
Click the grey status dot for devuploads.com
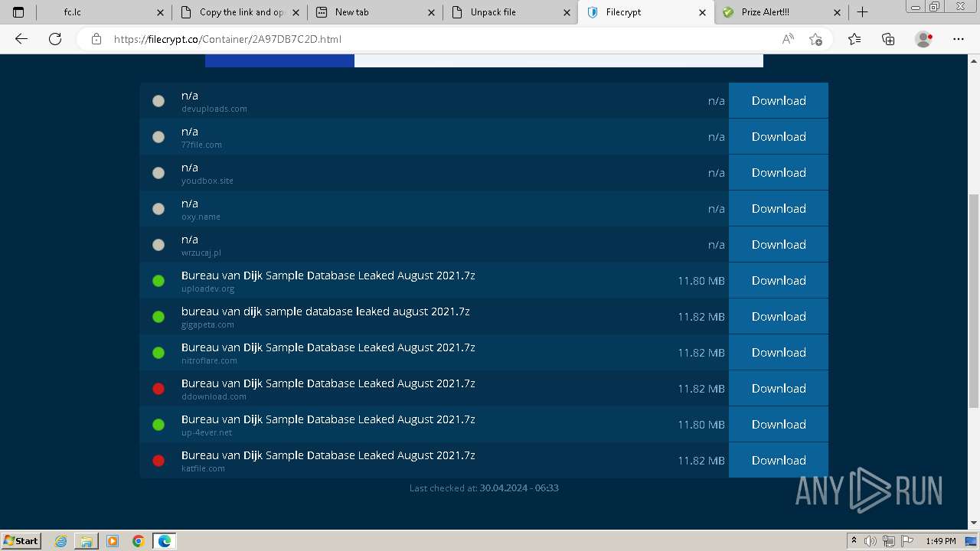(x=158, y=101)
